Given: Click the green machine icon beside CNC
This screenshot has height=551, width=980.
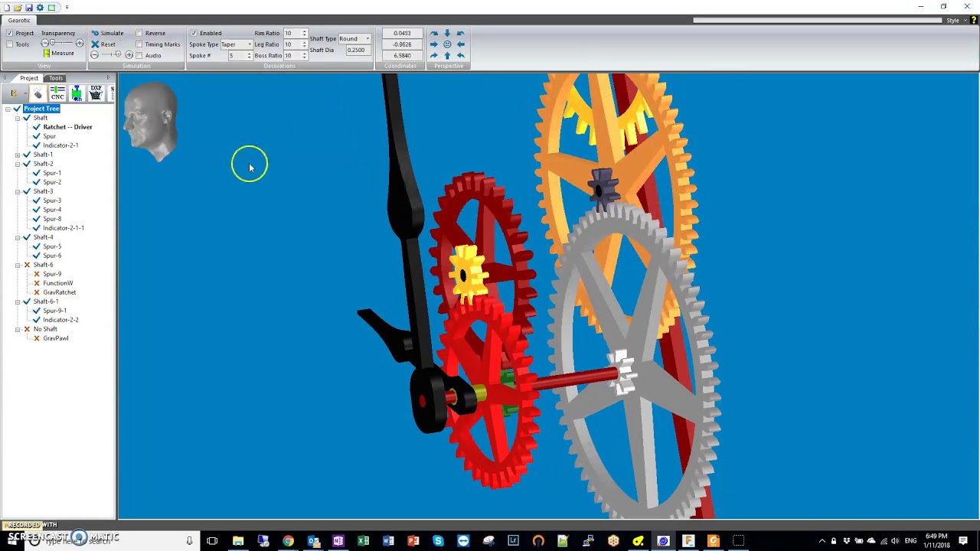Looking at the screenshot, I should click(x=77, y=93).
